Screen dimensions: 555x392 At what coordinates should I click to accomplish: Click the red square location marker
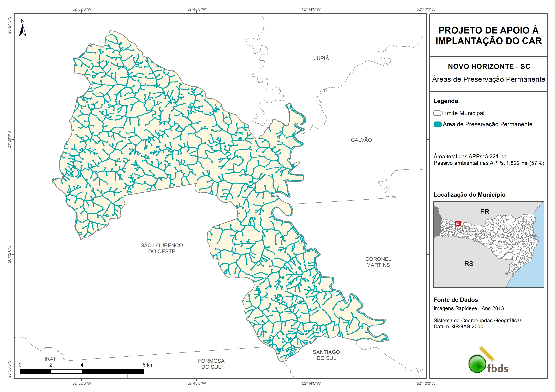point(458,223)
